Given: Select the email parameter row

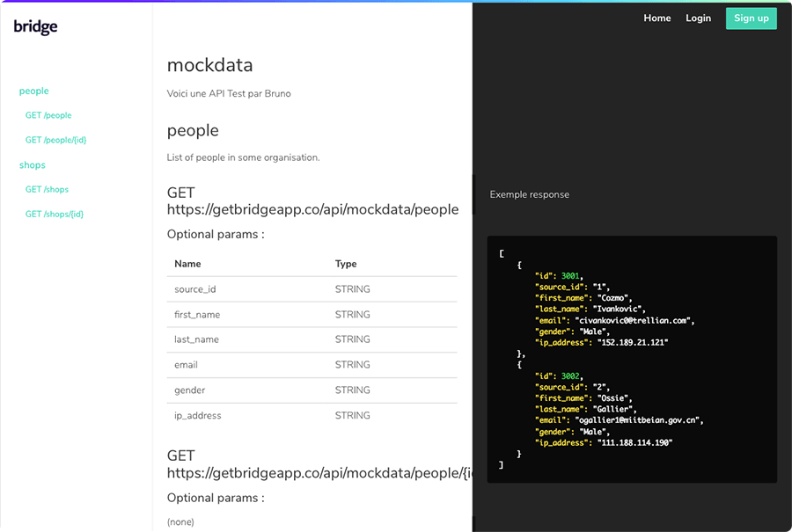Looking at the screenshot, I should (312, 365).
